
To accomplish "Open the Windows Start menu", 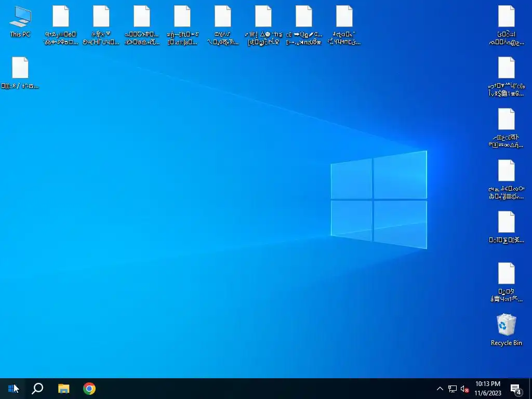I will (12, 389).
